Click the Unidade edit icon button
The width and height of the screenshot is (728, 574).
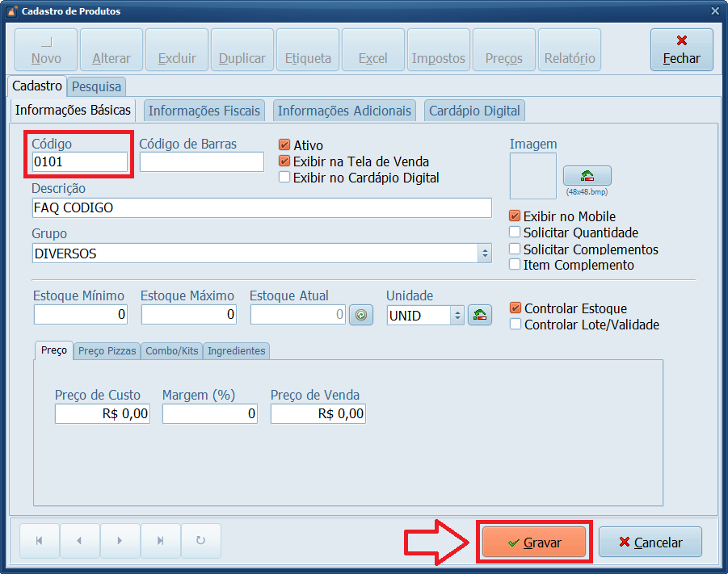tap(481, 315)
